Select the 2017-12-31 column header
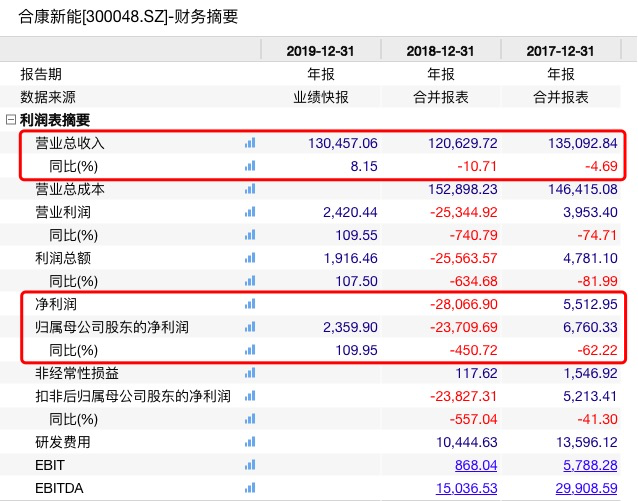The image size is (638, 501). [560, 51]
